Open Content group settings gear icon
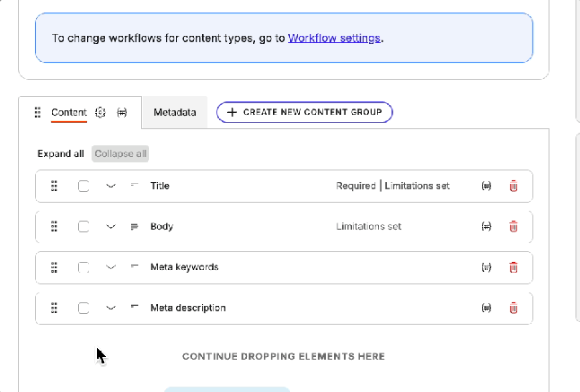580x392 pixels. (x=101, y=112)
